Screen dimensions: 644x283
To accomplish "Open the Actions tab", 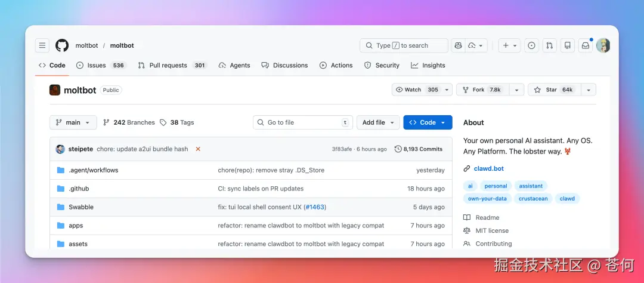I will 336,66.
